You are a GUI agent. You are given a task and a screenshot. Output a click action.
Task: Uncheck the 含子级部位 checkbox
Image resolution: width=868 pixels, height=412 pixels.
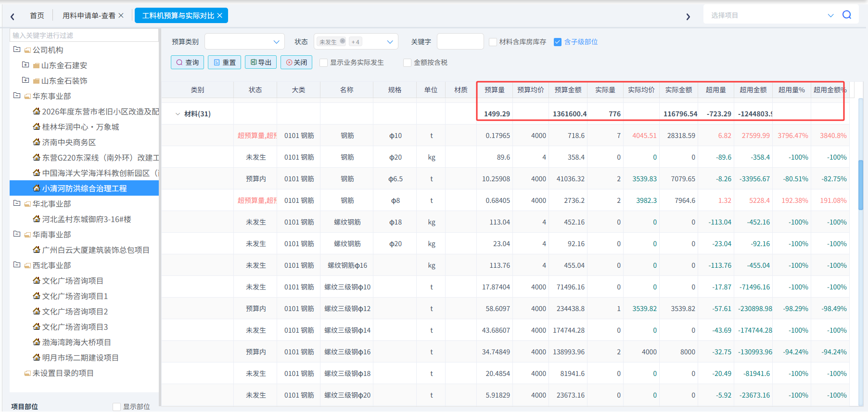(558, 42)
